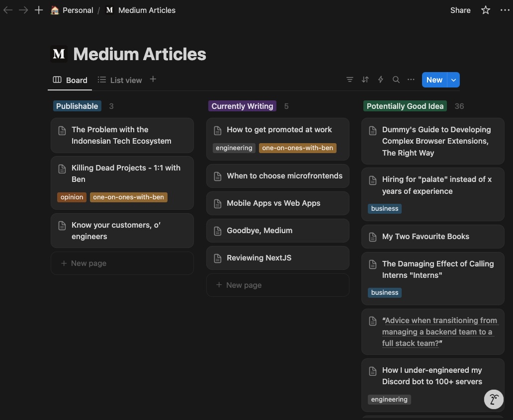Screen dimensions: 513x420
Task: Go forward with the right arrow
Action: pyautogui.click(x=23, y=10)
